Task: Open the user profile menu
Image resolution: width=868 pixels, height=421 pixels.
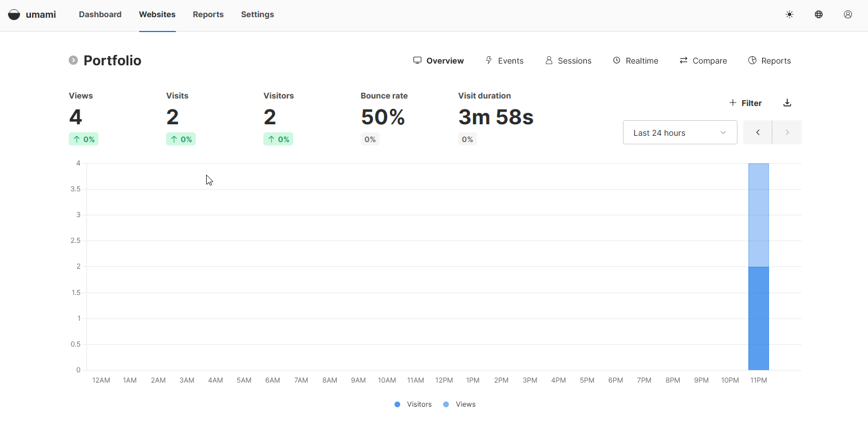Action: click(848, 14)
